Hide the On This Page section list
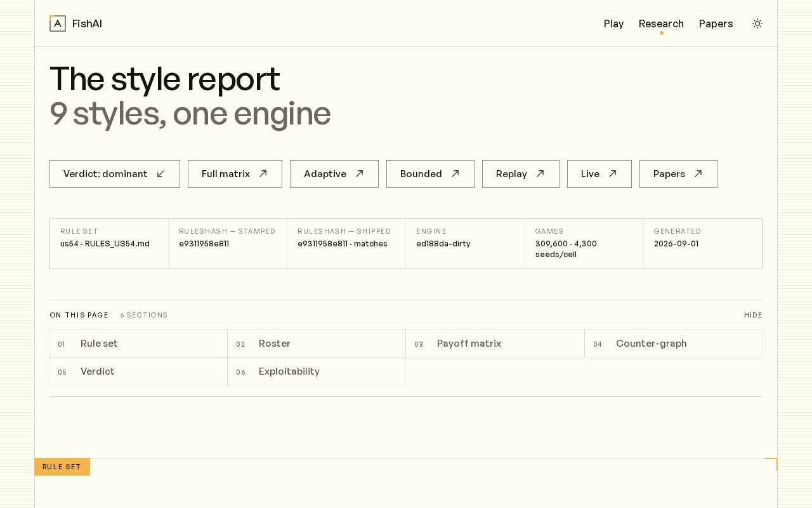The image size is (812, 508). (753, 315)
